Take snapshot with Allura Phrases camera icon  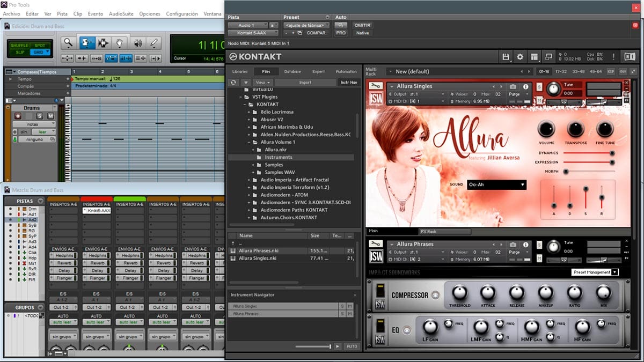click(x=513, y=245)
